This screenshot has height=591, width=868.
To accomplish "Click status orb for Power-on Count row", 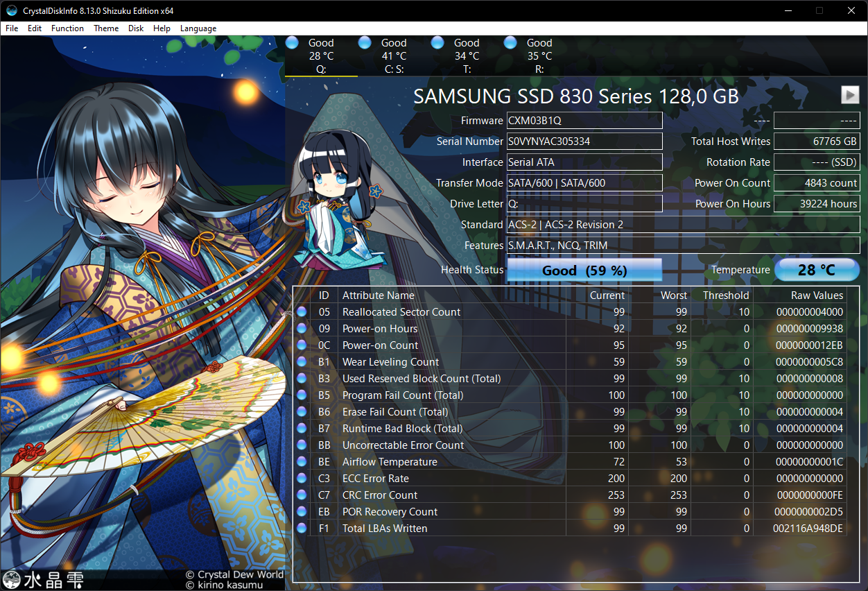I will click(302, 345).
